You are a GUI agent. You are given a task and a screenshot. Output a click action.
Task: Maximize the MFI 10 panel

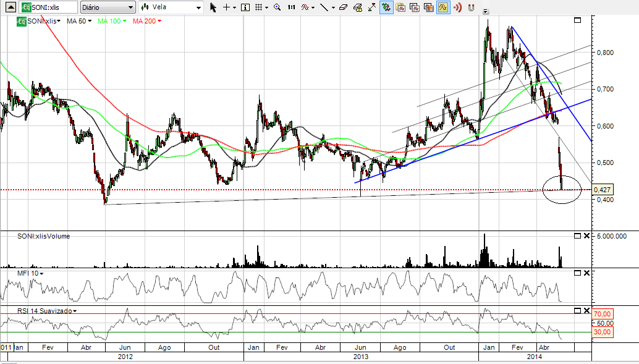point(577,273)
